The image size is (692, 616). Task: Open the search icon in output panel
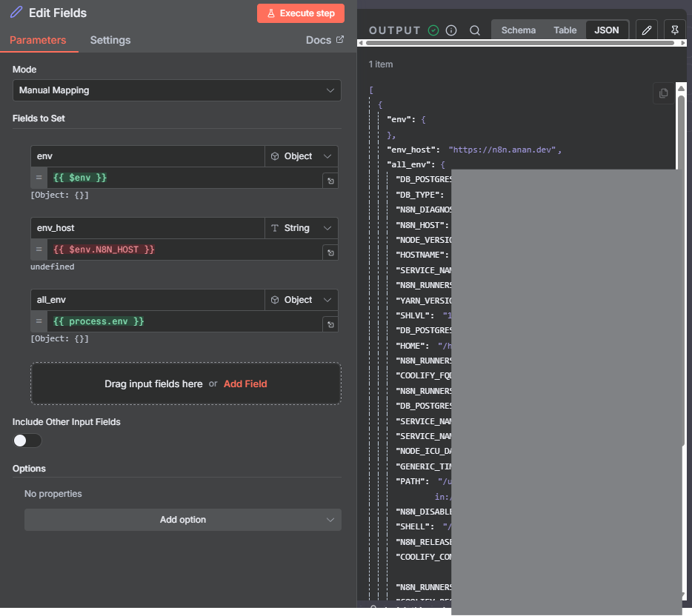[x=475, y=30]
